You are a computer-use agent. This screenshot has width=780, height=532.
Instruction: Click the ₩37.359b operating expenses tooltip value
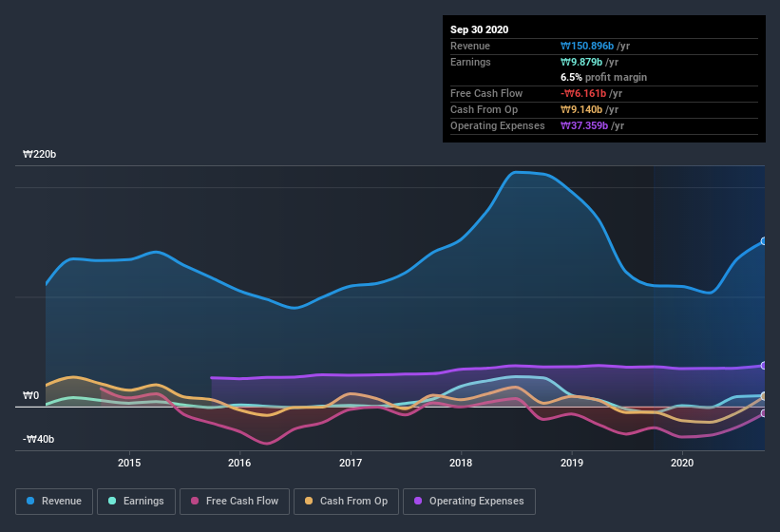click(582, 125)
